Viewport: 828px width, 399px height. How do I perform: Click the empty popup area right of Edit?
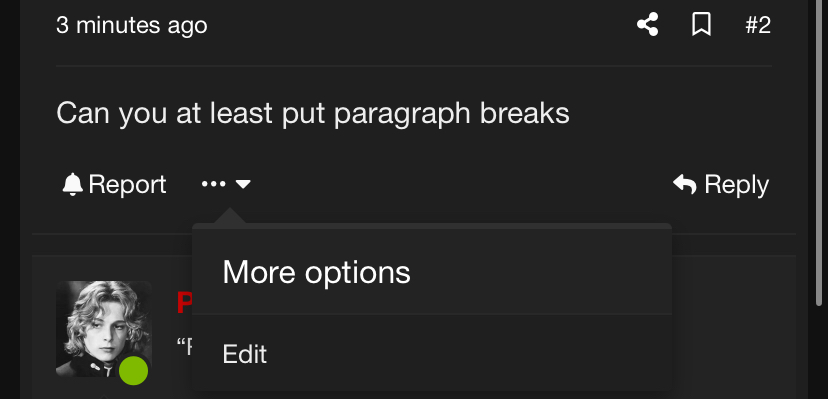(469, 354)
